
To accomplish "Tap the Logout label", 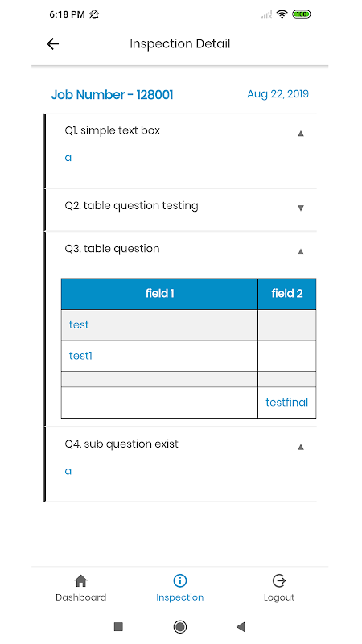I will point(279,597).
